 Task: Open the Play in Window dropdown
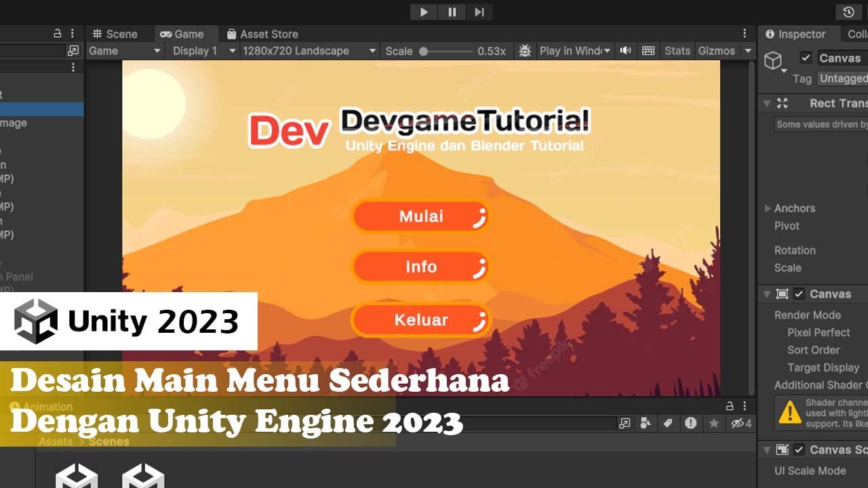(x=575, y=51)
